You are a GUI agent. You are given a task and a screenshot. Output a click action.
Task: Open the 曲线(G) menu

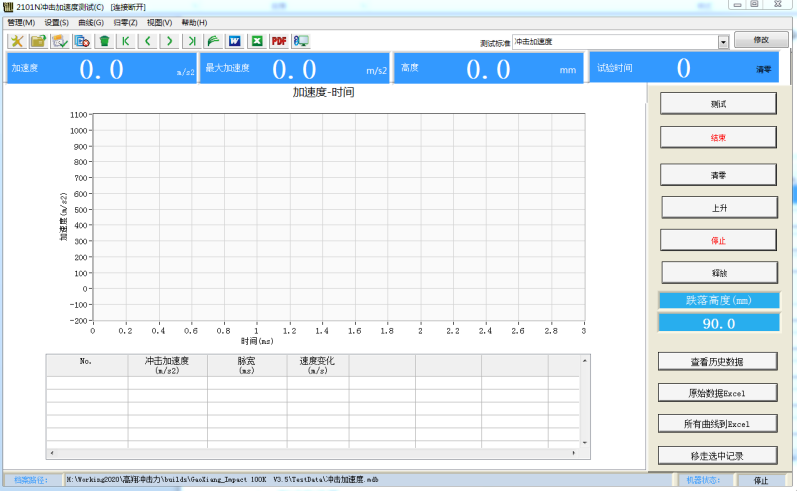(91, 22)
